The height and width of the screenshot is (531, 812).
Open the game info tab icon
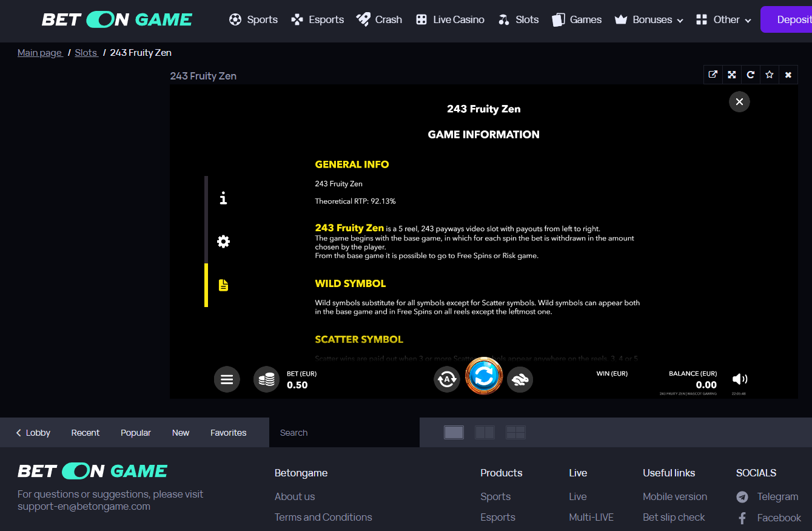tap(223, 198)
